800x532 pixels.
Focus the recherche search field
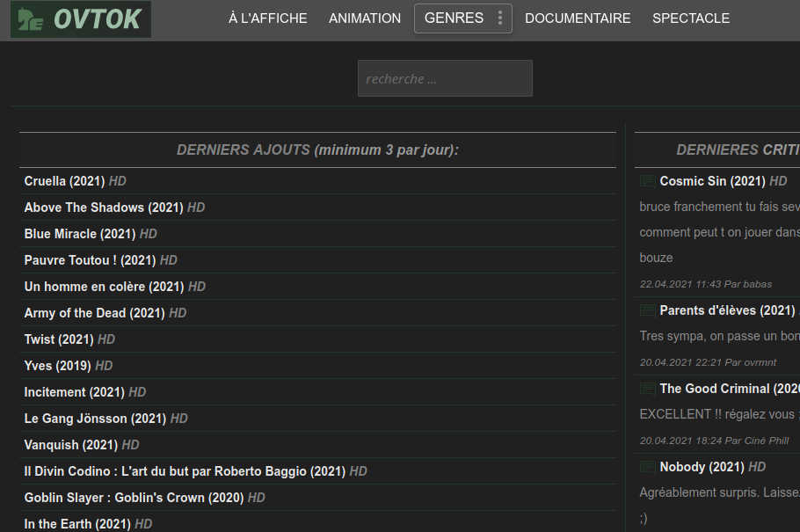pyautogui.click(x=445, y=78)
